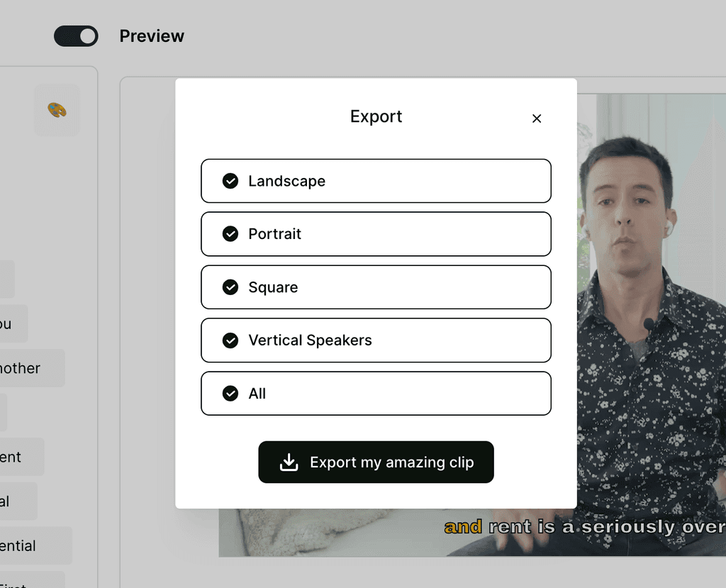Image resolution: width=726 pixels, height=588 pixels.
Task: Select the Square export option
Action: pos(376,287)
